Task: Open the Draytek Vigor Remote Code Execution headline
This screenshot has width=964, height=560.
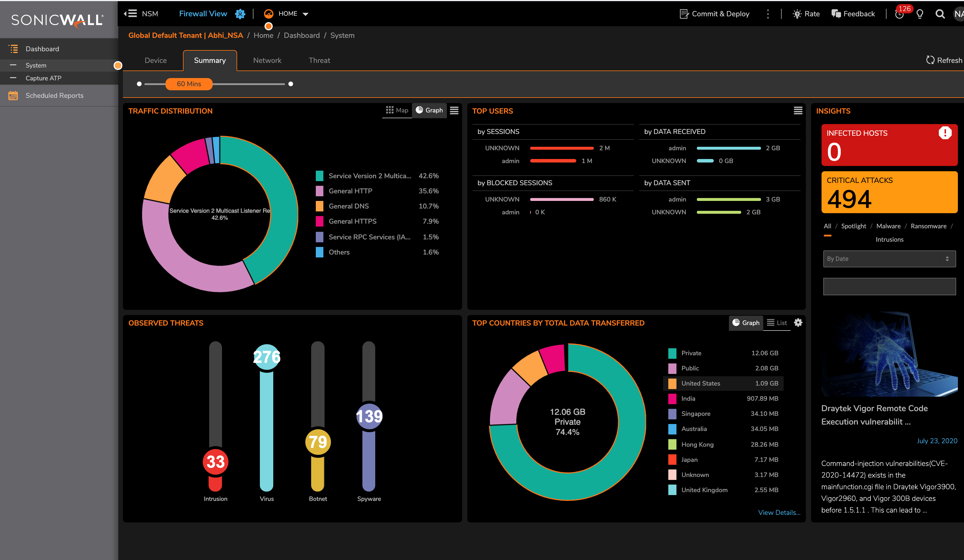Action: tap(875, 415)
